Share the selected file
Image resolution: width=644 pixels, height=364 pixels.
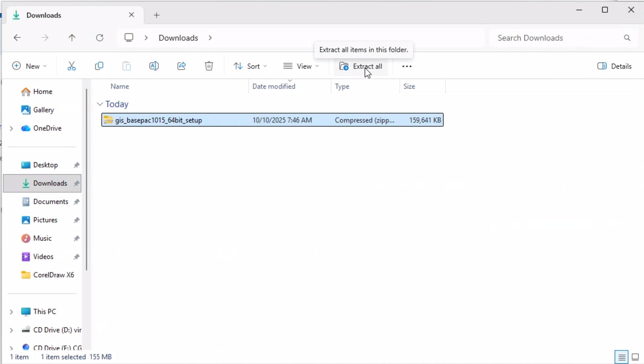click(x=181, y=66)
